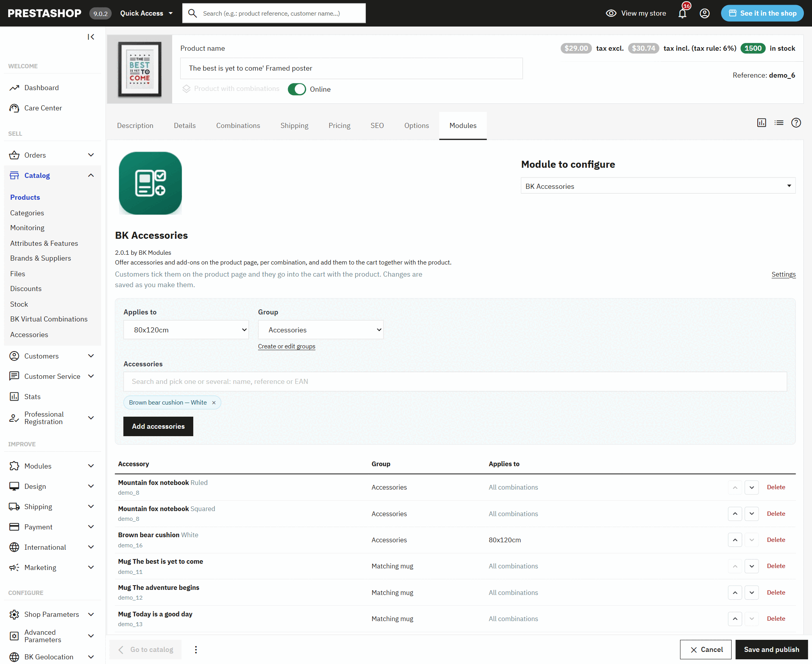This screenshot has width=812, height=664.
Task: Delete the Mug The adventure begins accessory
Action: pyautogui.click(x=776, y=593)
